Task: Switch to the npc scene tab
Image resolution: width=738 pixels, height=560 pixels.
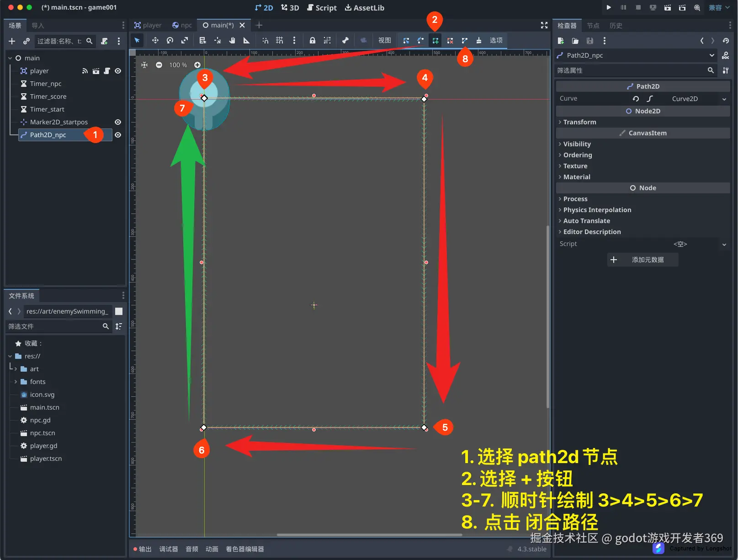Action: point(182,25)
